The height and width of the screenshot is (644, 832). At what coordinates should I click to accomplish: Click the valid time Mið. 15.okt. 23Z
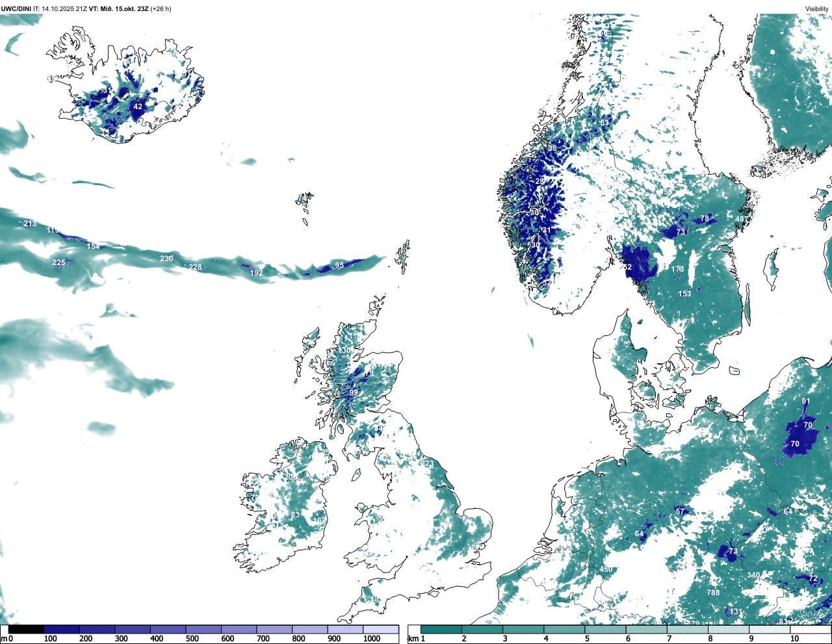tap(124, 8)
